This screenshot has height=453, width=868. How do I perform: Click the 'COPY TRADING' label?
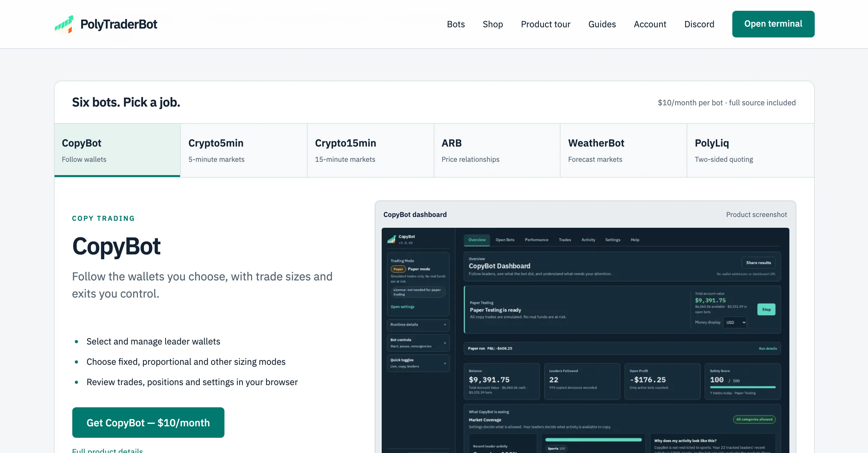103,218
